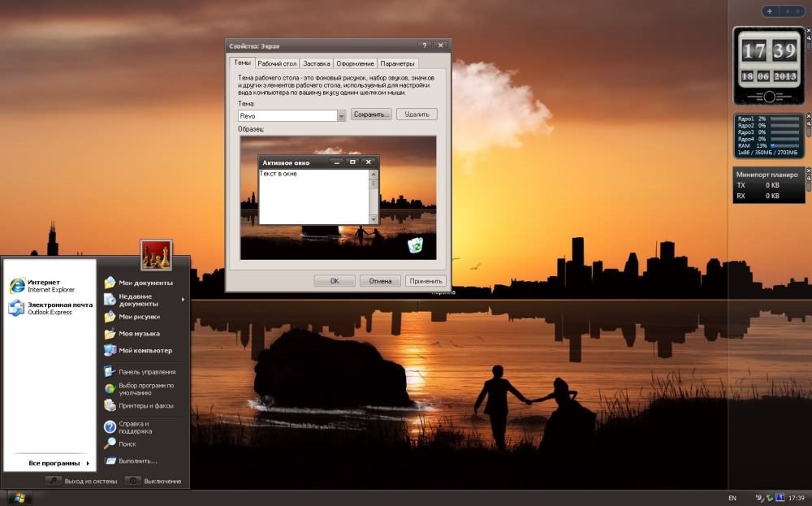Open the Заставка tab
The image size is (812, 506).
tap(317, 63)
